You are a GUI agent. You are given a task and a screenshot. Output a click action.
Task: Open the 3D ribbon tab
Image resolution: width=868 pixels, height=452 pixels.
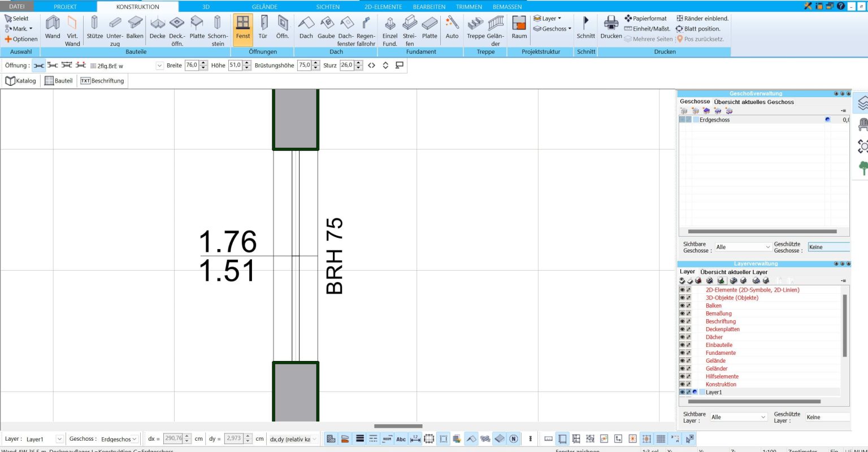pos(206,7)
